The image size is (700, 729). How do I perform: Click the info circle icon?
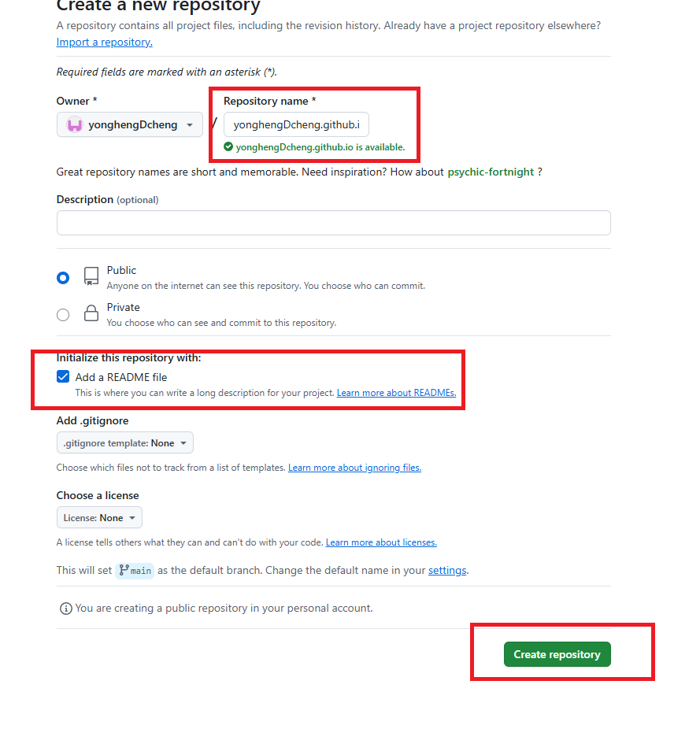[66, 608]
